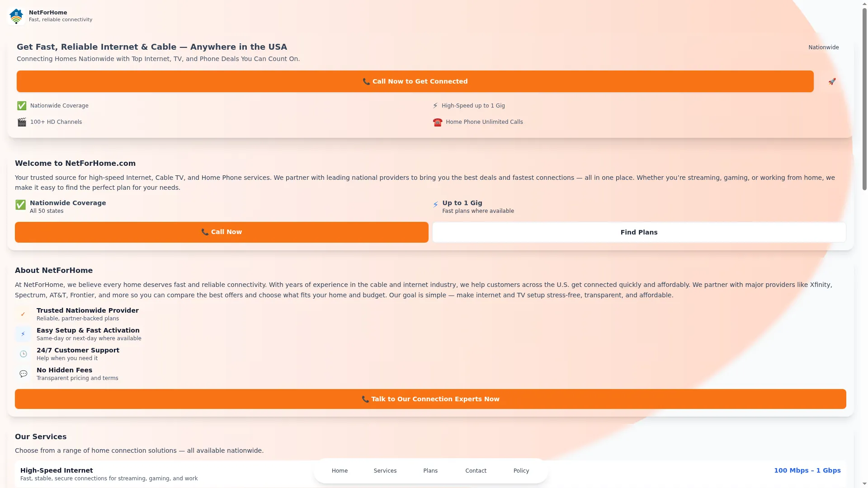Click the Welcome to NetForHome.com heading
The height and width of the screenshot is (488, 868).
pyautogui.click(x=75, y=164)
